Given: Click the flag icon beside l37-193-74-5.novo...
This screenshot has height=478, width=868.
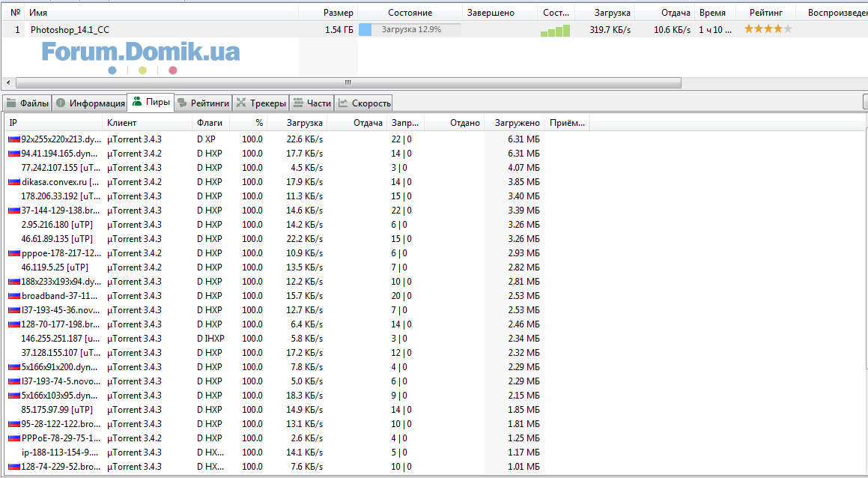Looking at the screenshot, I should [x=14, y=381].
